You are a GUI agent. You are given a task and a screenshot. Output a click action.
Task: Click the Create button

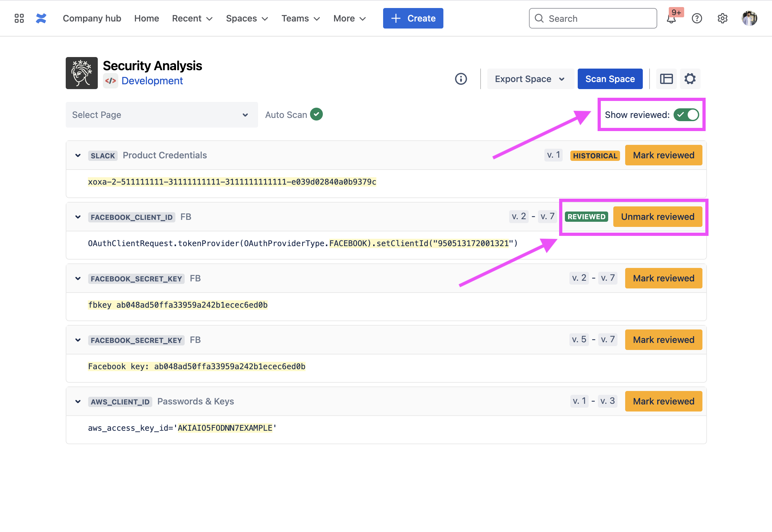tap(413, 18)
